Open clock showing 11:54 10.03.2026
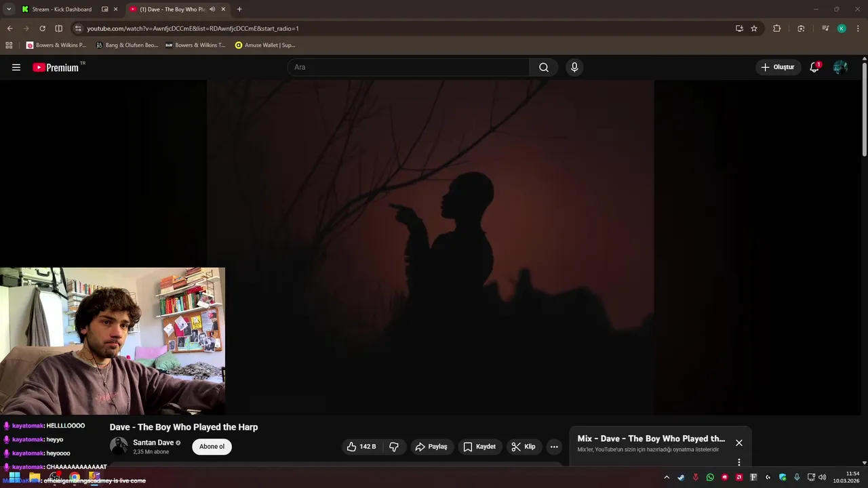Screen dimensions: 868x488 [x=846, y=477]
